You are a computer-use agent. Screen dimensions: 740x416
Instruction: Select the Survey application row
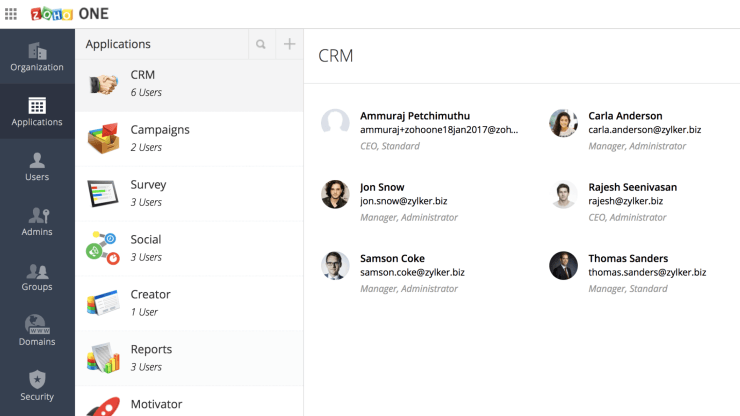[x=189, y=194]
